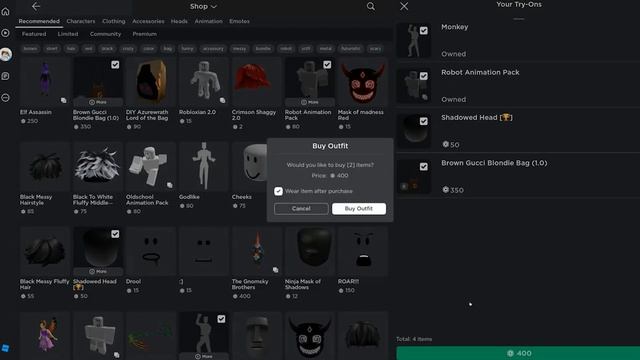Expand the Shop title dropdown
The height and width of the screenshot is (360, 640).
pos(203,6)
